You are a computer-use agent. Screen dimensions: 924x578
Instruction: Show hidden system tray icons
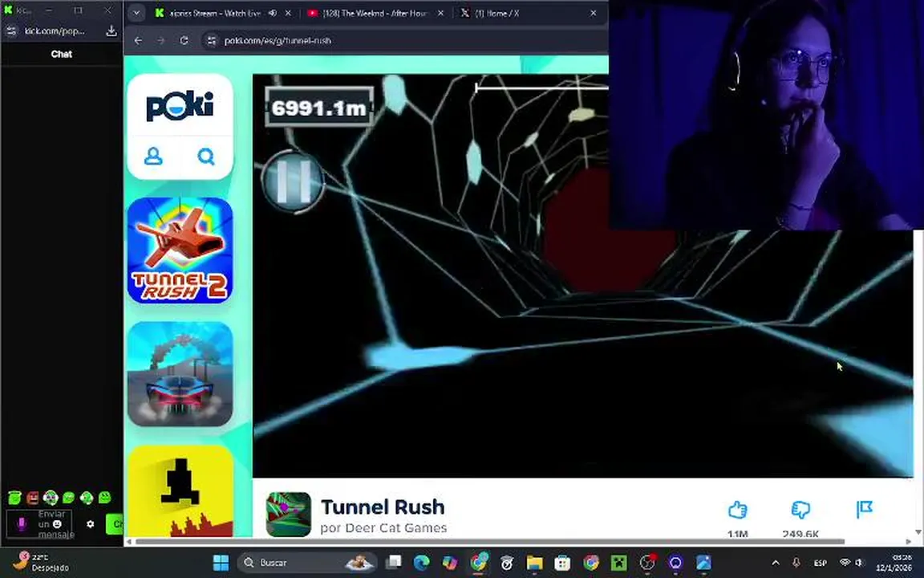point(776,563)
